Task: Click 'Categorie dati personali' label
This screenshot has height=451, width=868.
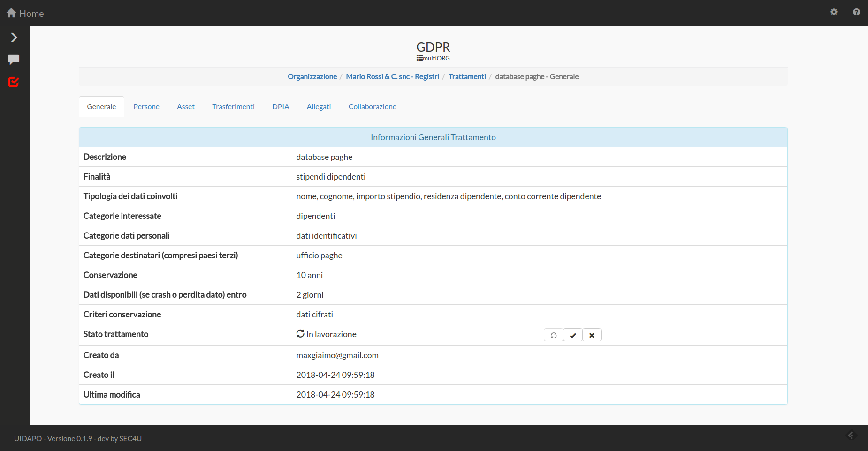Action: tap(127, 236)
